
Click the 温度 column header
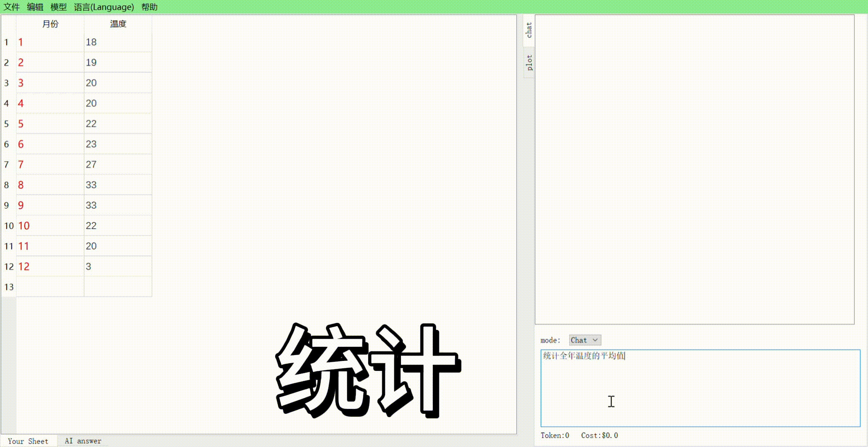tap(118, 24)
